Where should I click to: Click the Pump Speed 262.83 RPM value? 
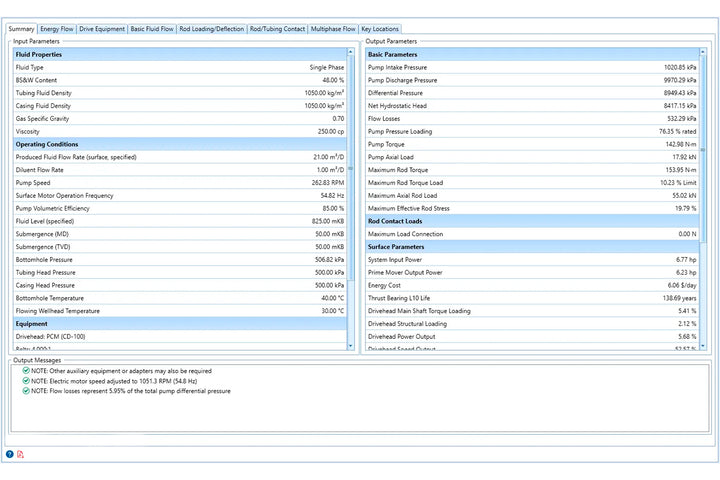pos(328,183)
